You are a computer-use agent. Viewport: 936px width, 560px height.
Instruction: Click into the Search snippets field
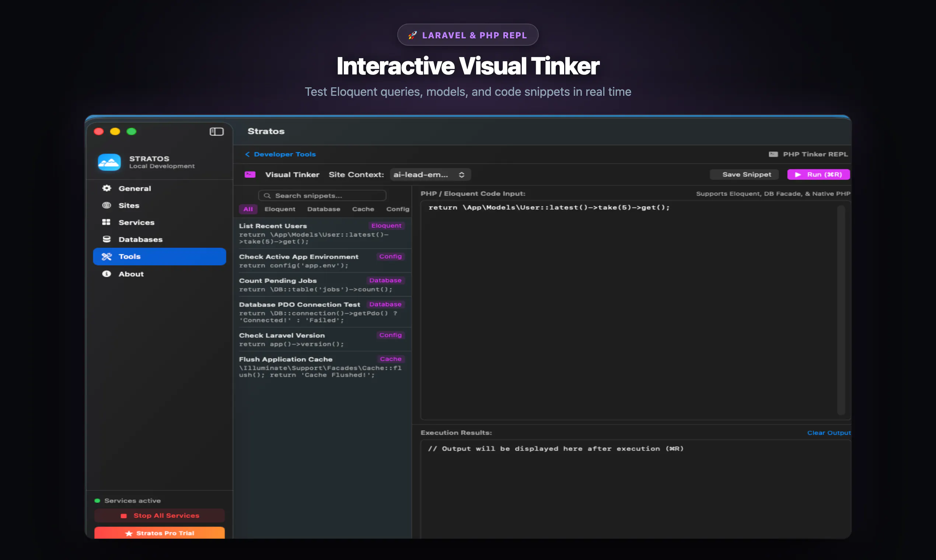click(x=322, y=196)
